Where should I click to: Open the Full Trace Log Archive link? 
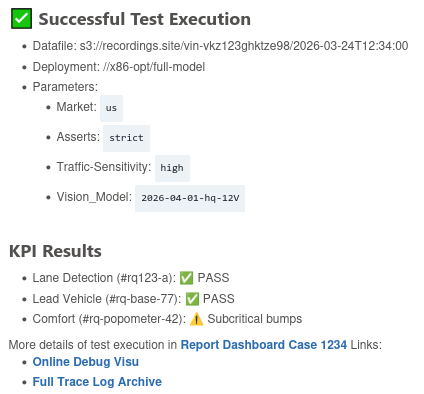97,382
